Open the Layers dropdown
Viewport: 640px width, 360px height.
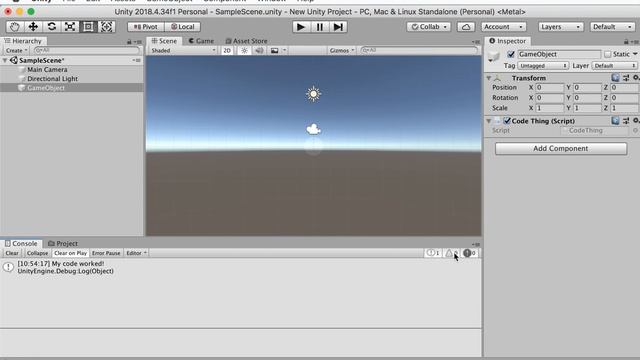[x=560, y=27]
